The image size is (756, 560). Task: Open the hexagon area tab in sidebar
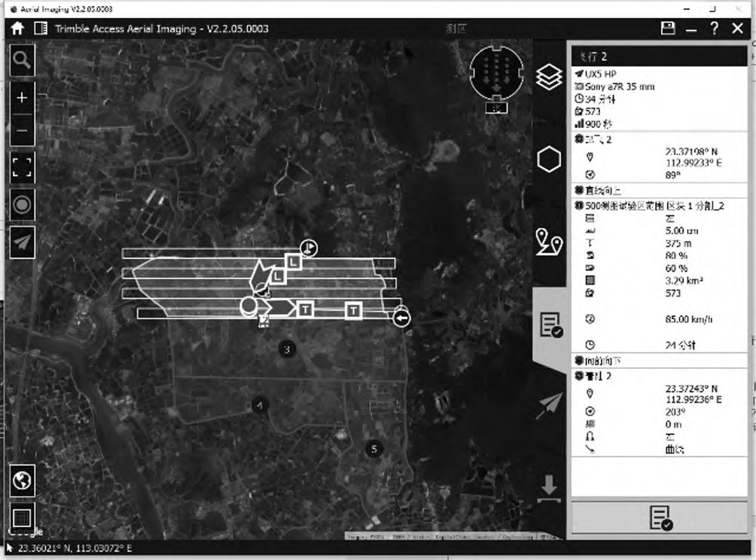click(x=550, y=160)
